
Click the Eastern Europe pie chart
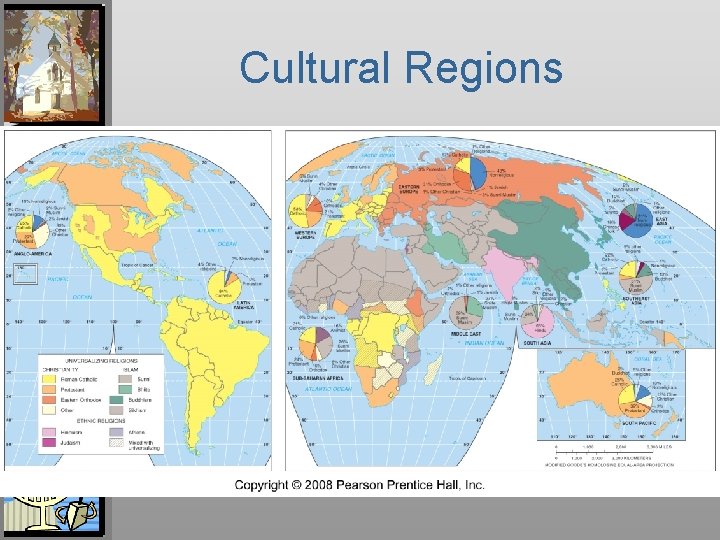[469, 174]
